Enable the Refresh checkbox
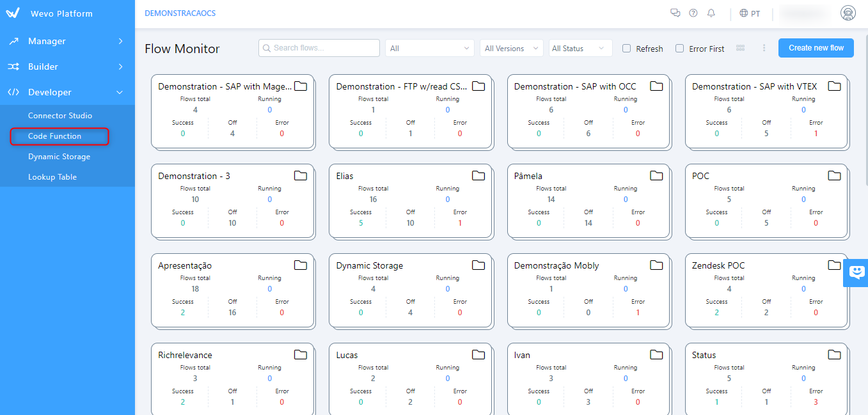The width and height of the screenshot is (868, 415). click(627, 49)
